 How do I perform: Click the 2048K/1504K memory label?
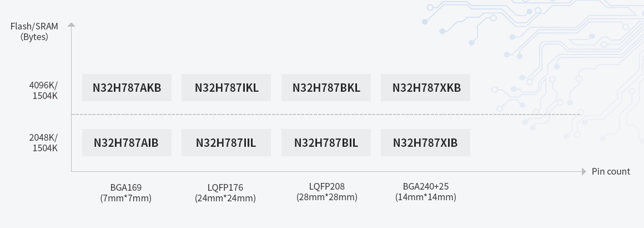[43, 143]
